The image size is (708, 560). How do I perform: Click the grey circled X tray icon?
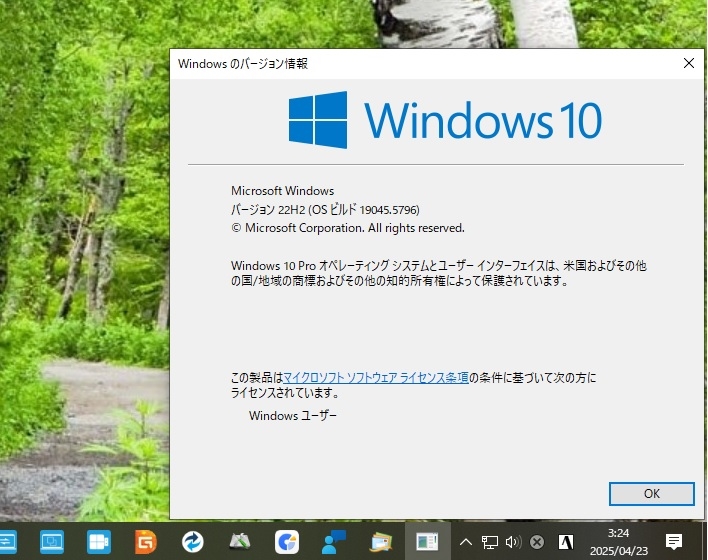pyautogui.click(x=537, y=541)
